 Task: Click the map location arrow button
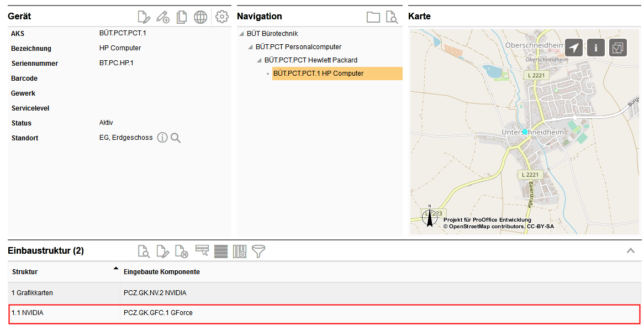point(574,48)
